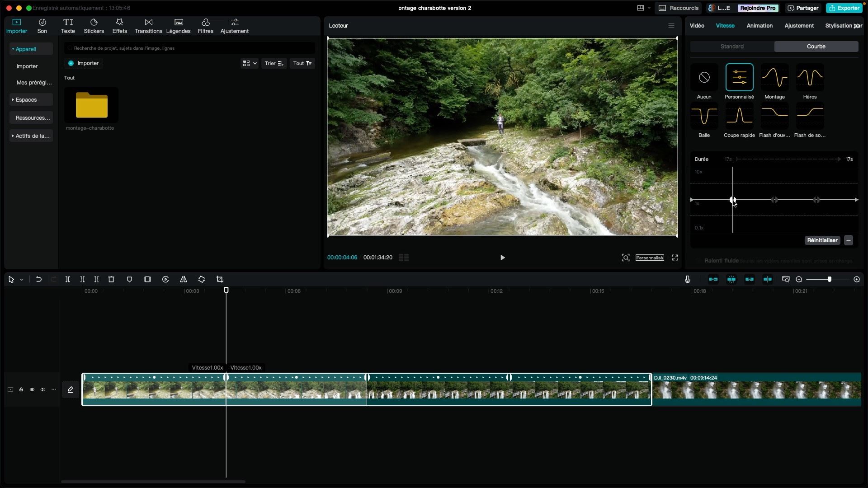Expand the Espaces section
Image resolution: width=868 pixels, height=488 pixels.
click(x=31, y=99)
